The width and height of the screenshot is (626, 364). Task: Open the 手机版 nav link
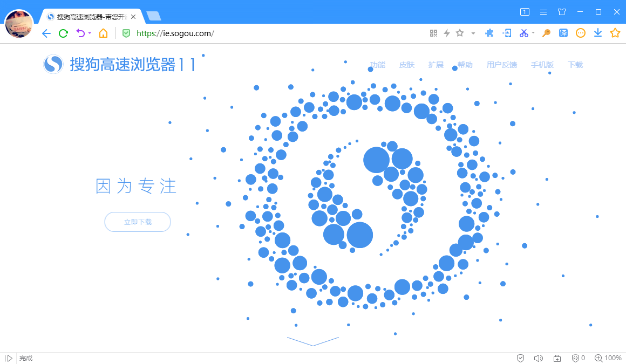coord(542,65)
